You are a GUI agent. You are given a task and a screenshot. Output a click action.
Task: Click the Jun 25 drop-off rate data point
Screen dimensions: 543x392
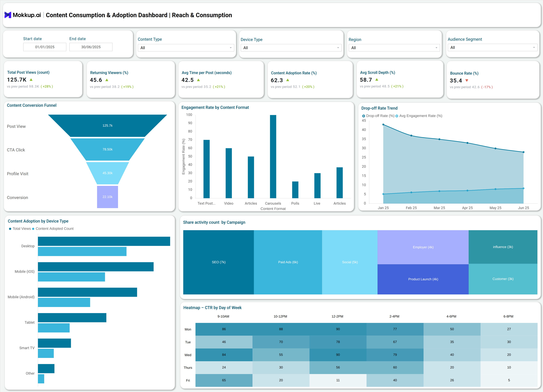click(x=523, y=152)
